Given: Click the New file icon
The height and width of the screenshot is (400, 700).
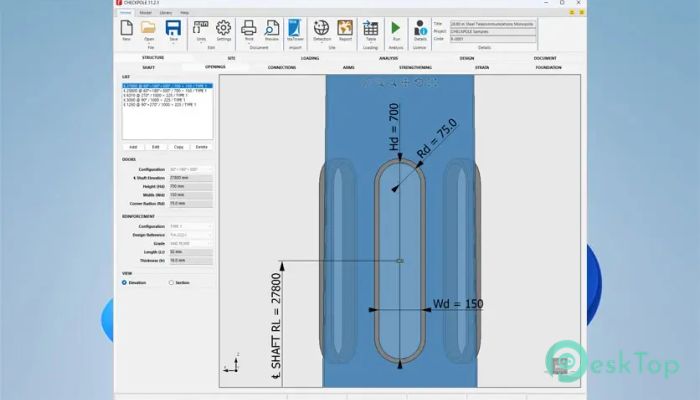Looking at the screenshot, I should pos(127,28).
